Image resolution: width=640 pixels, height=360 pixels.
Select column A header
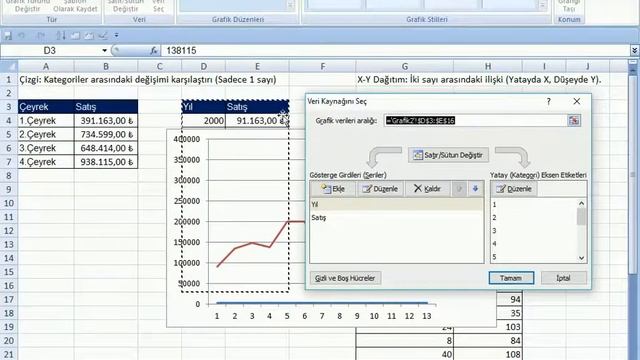pos(46,66)
